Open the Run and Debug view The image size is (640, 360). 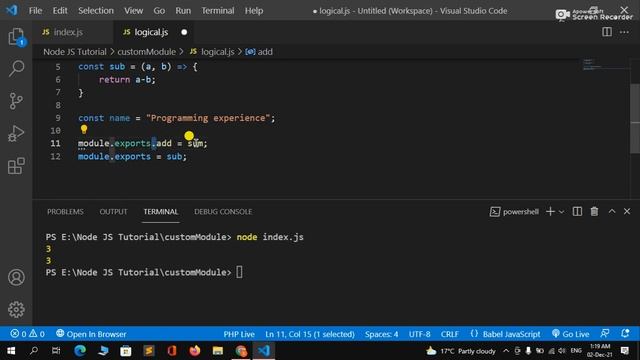(16, 133)
